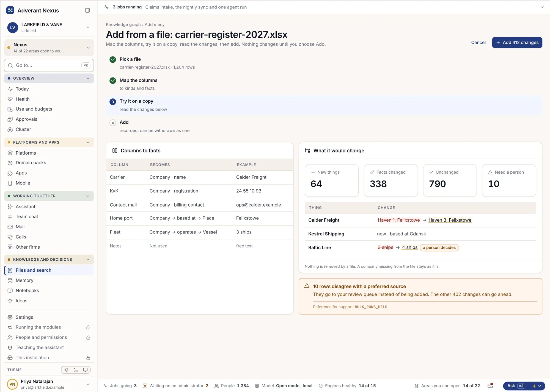Select the Kestrel Shipping change row
The width and height of the screenshot is (550, 392).
420,234
